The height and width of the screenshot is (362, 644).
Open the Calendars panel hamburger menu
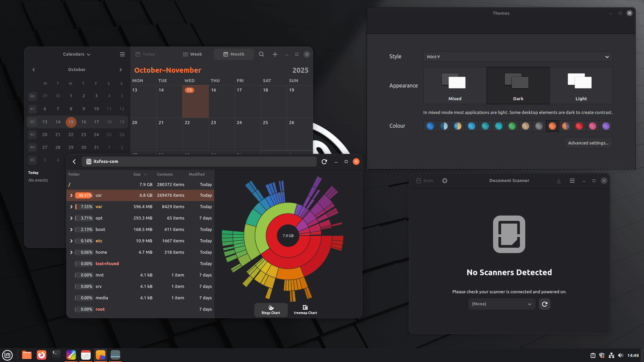click(x=122, y=54)
